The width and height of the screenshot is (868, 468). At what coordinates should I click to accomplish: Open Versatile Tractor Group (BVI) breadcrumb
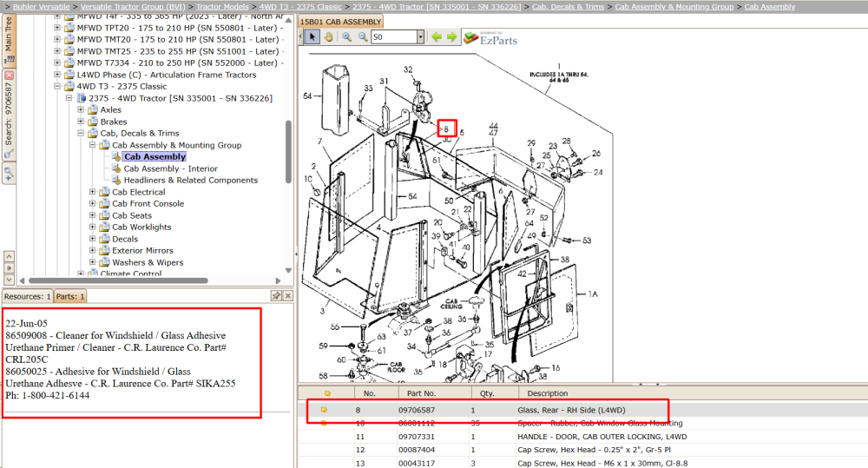point(134,7)
